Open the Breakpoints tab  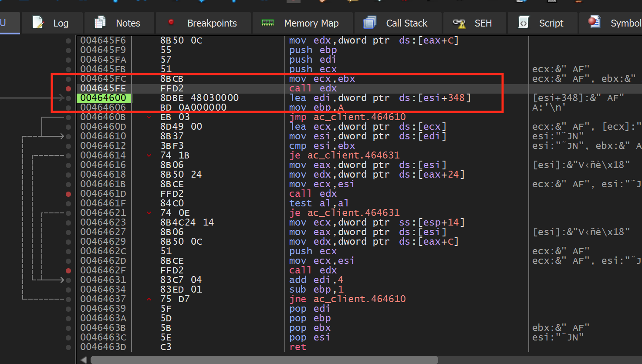tap(203, 23)
